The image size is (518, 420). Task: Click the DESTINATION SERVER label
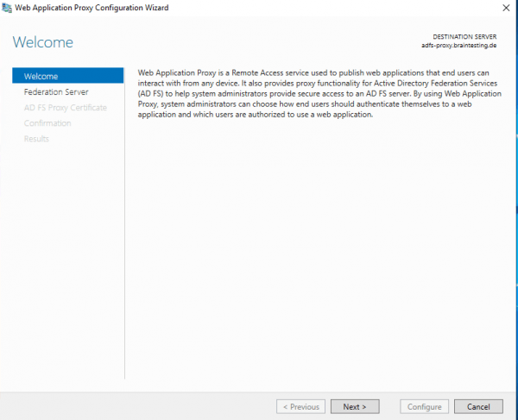click(x=464, y=36)
